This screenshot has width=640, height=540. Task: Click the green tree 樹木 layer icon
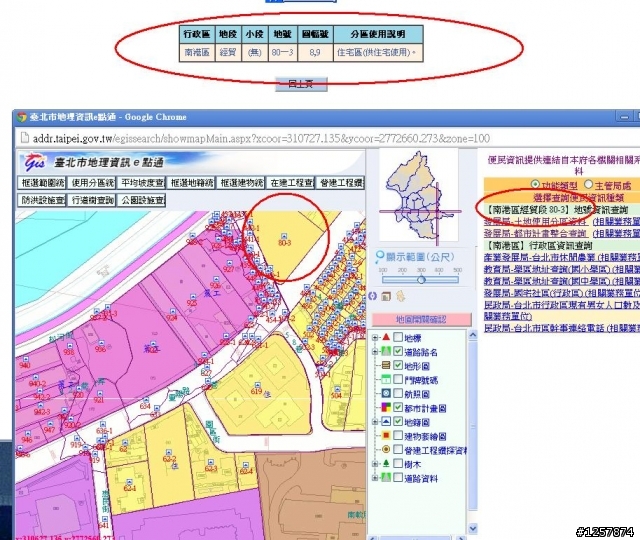click(386, 464)
